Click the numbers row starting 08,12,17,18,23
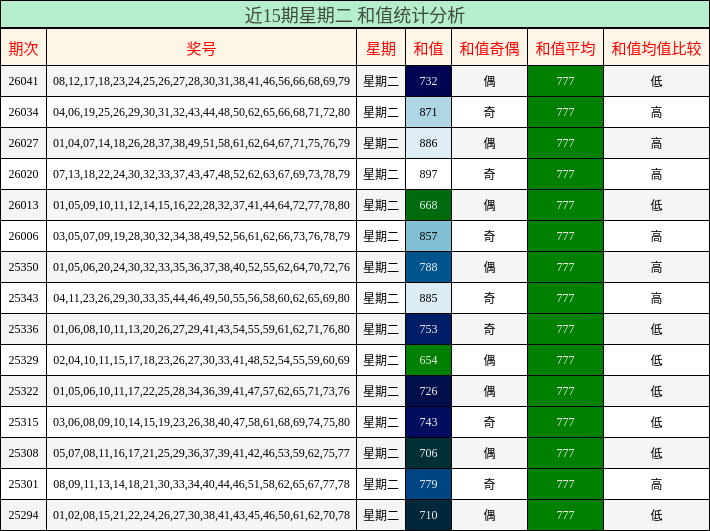Image resolution: width=710 pixels, height=531 pixels. (x=201, y=81)
